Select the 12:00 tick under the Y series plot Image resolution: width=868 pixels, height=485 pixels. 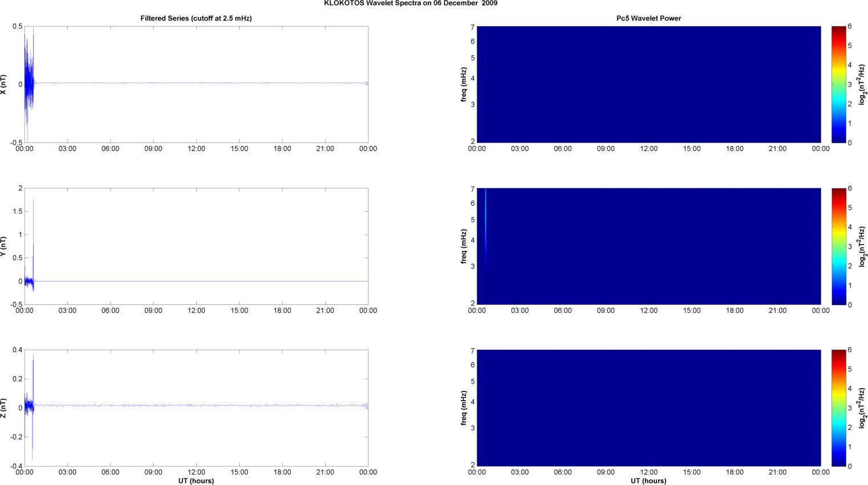tap(196, 311)
